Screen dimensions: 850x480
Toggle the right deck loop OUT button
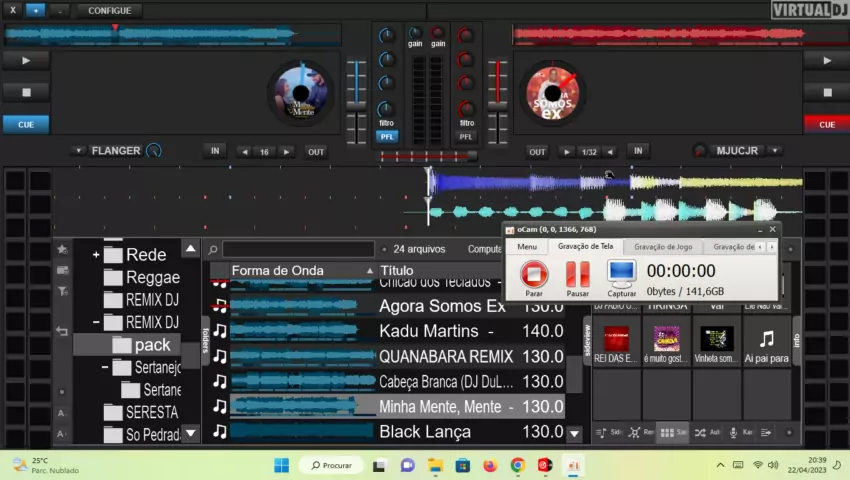pyautogui.click(x=537, y=152)
